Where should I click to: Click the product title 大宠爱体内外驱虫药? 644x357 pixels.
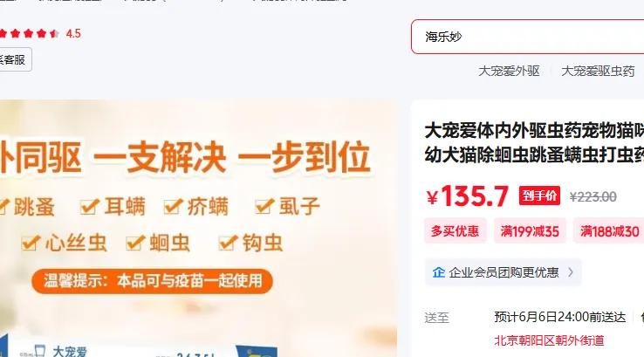tap(534, 142)
